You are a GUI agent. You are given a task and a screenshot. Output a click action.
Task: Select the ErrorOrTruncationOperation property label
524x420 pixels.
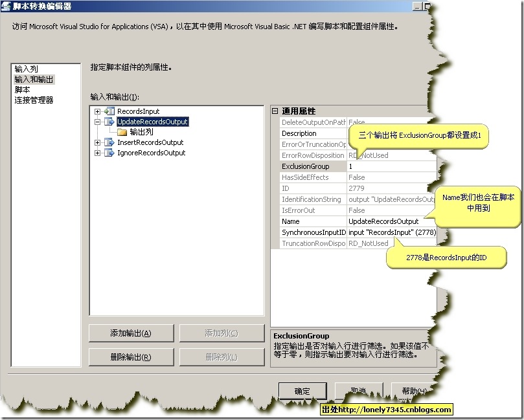(313, 144)
